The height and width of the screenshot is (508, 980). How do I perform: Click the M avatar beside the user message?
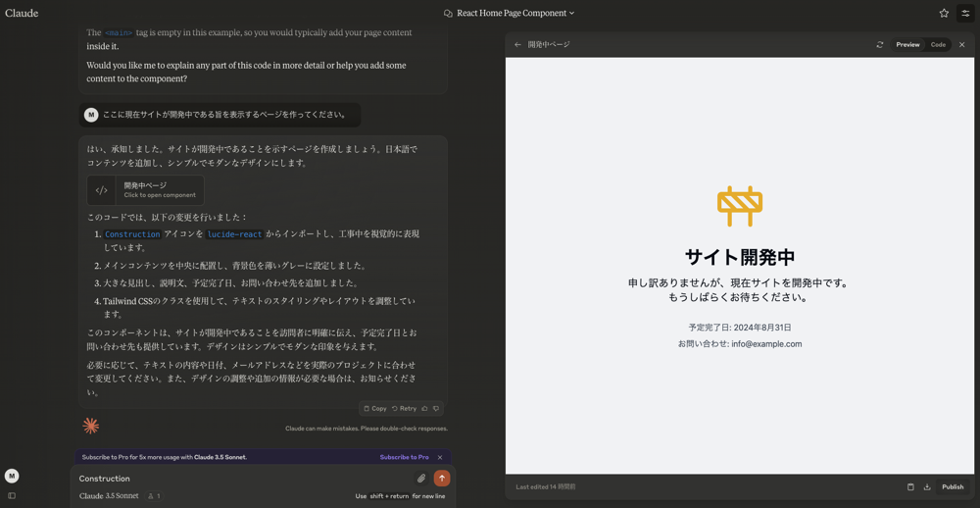click(x=91, y=115)
